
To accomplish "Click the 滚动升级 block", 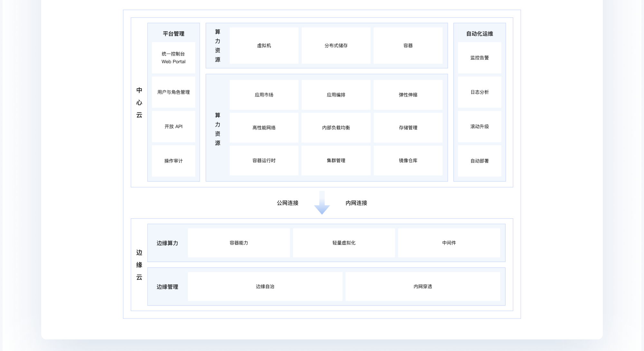I will coord(479,127).
